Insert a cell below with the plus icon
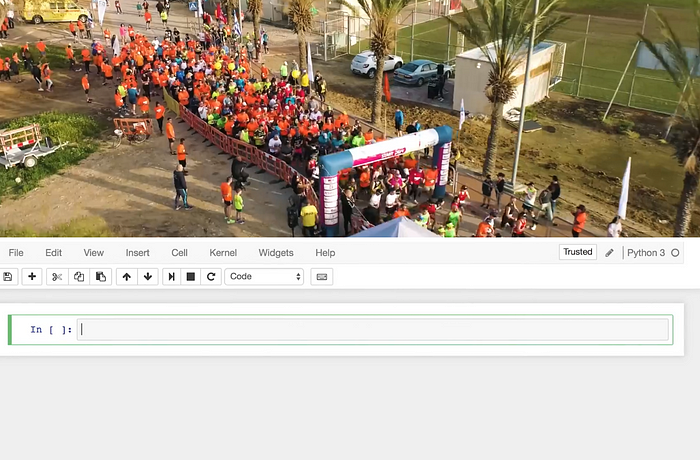Image resolution: width=700 pixels, height=460 pixels. coord(32,276)
